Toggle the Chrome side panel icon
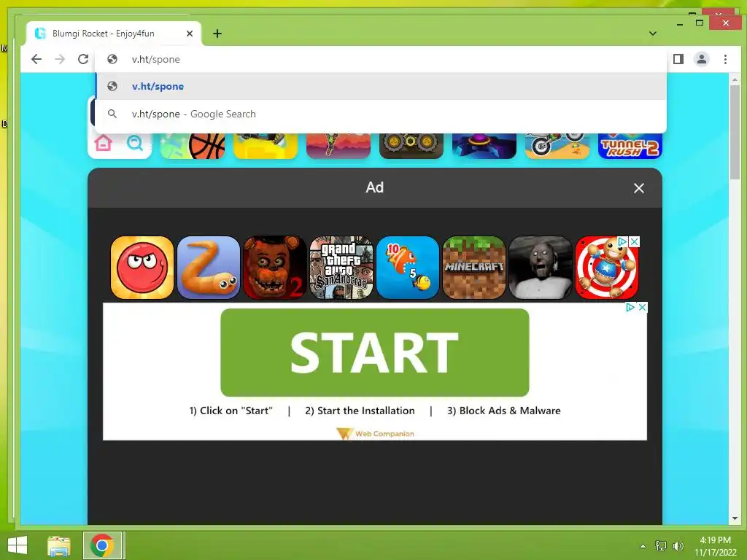This screenshot has width=747, height=560. 678,59
